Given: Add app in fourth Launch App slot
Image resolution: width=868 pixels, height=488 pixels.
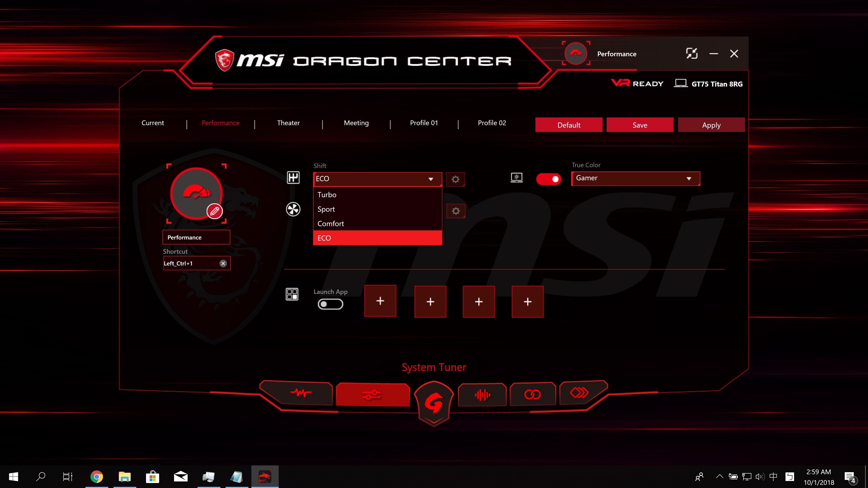Looking at the screenshot, I should tap(528, 301).
